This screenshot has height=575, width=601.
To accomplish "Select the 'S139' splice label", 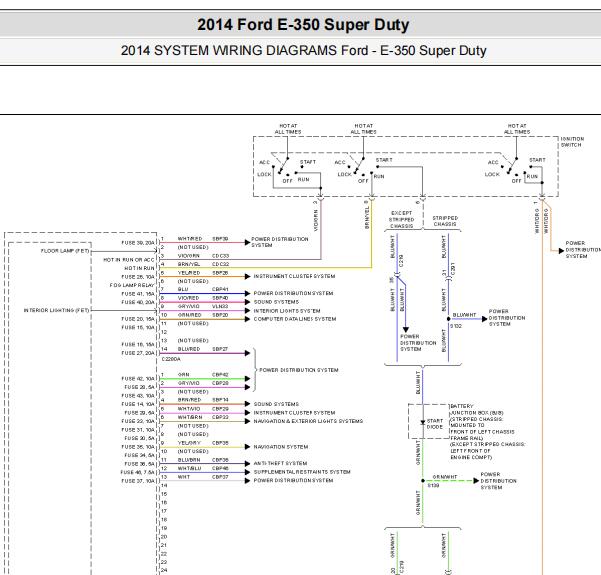I will pyautogui.click(x=433, y=485).
